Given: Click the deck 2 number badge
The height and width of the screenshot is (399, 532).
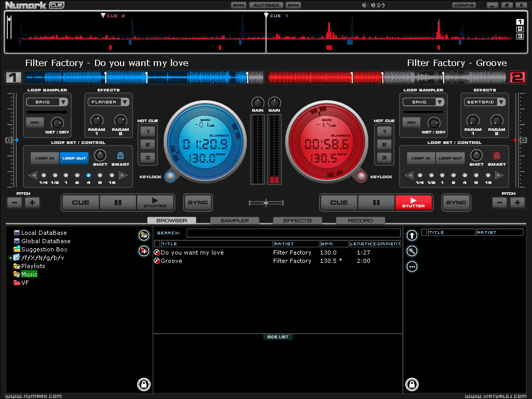Looking at the screenshot, I should (x=517, y=77).
